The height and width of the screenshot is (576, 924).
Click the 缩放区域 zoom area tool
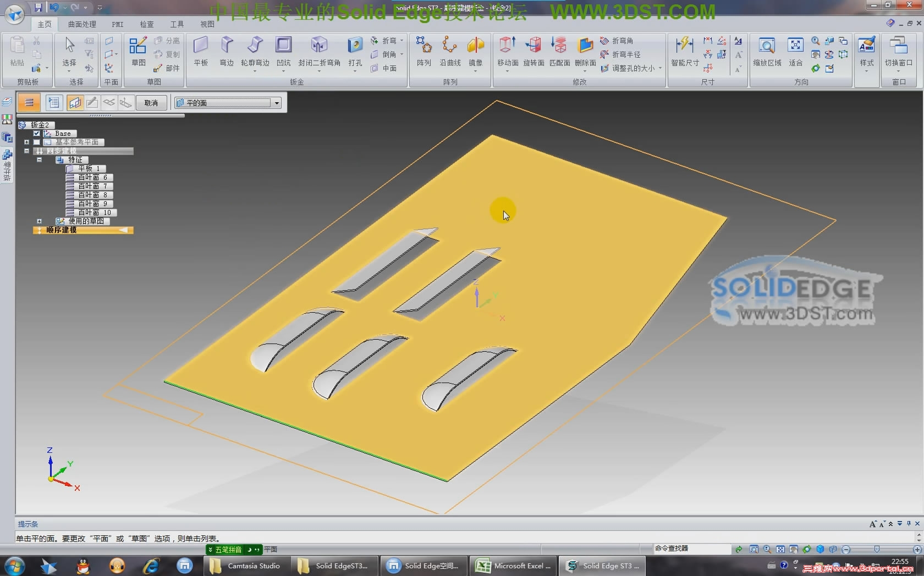tap(767, 51)
